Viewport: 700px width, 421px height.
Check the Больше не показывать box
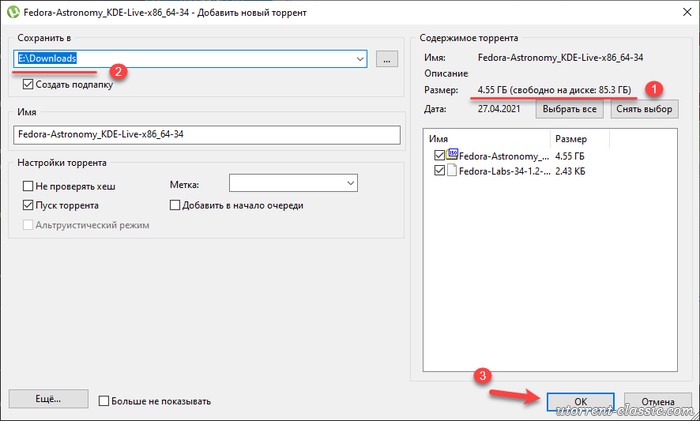click(104, 400)
